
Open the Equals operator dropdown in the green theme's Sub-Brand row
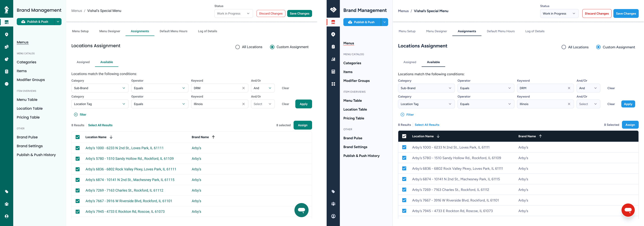(x=160, y=88)
